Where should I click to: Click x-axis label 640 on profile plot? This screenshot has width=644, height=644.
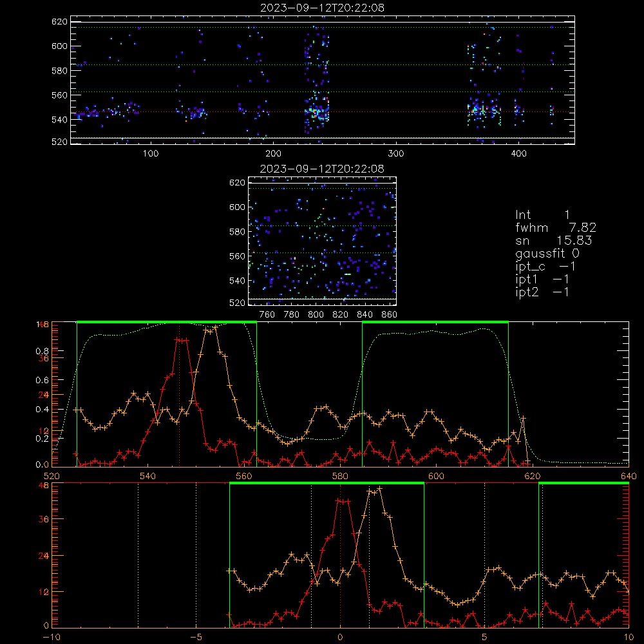pos(629,477)
